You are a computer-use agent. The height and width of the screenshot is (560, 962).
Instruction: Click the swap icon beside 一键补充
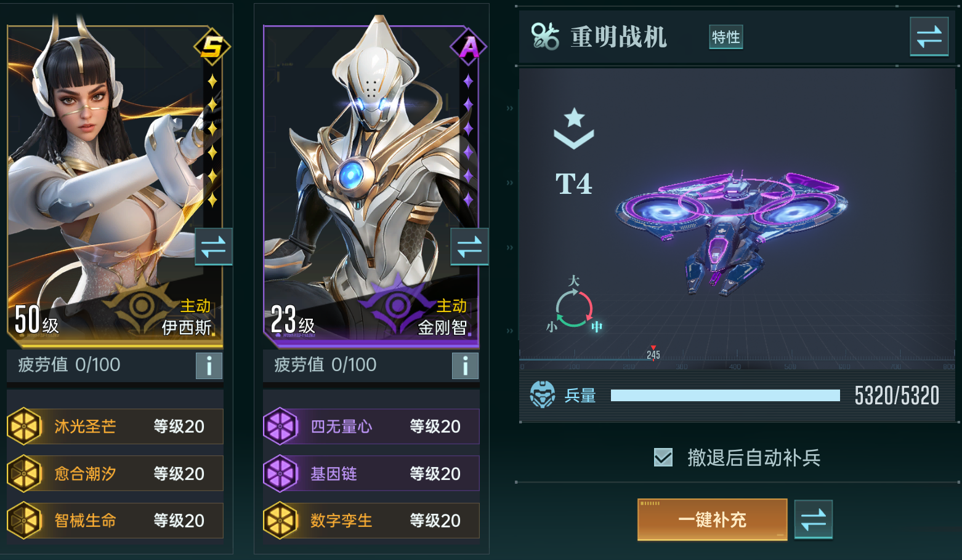click(813, 519)
